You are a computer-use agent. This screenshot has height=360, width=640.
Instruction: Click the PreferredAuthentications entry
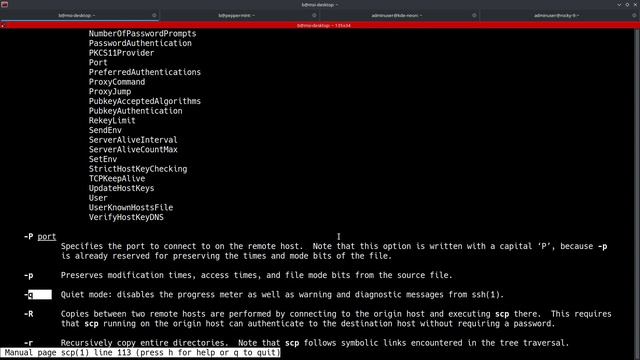coord(144,72)
